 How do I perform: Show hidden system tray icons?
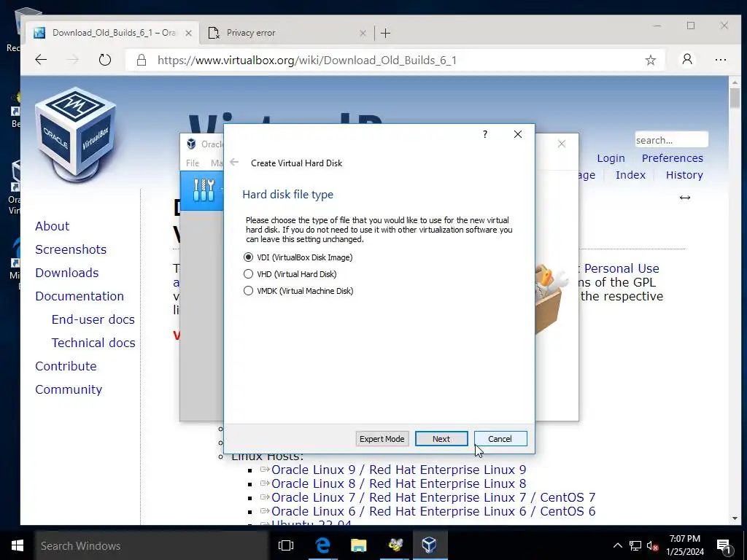617,545
